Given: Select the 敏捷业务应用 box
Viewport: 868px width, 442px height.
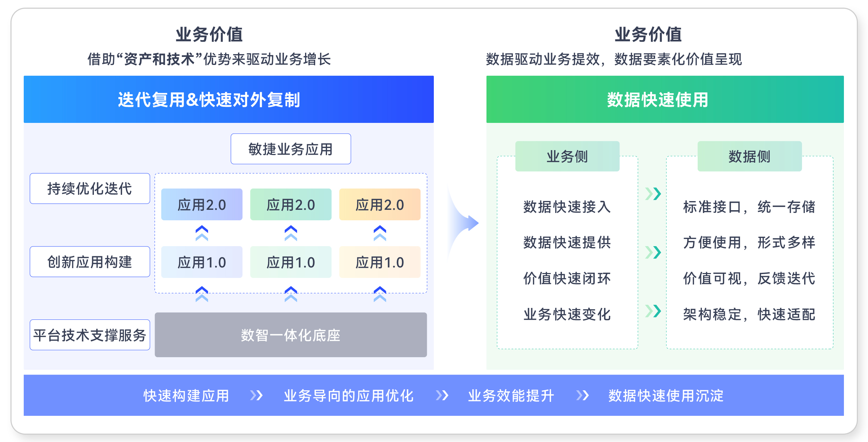Looking at the screenshot, I should click(x=291, y=149).
